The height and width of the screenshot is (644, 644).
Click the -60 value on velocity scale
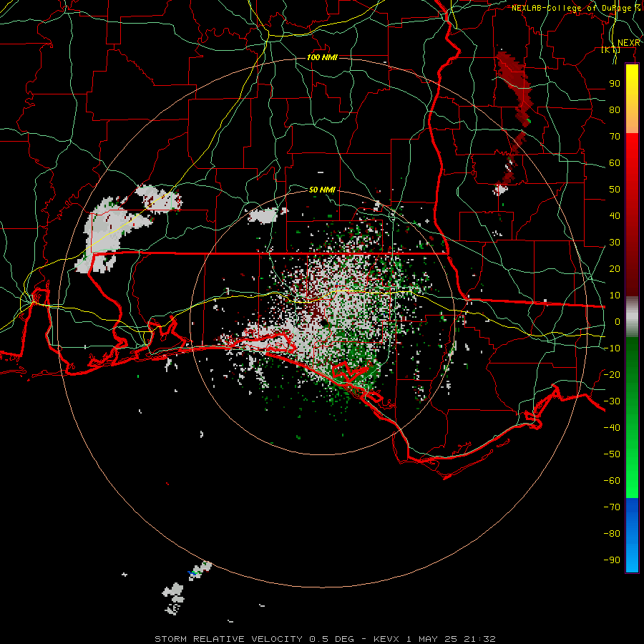(x=612, y=481)
